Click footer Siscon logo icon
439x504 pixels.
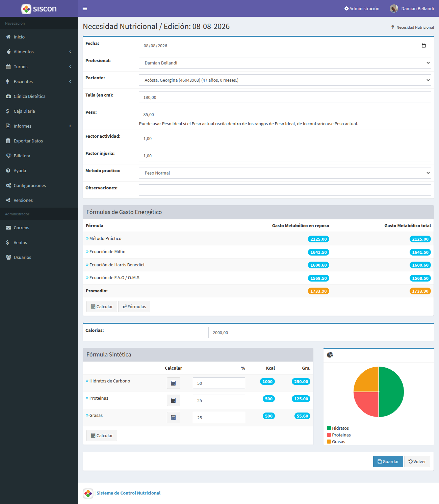point(88,494)
